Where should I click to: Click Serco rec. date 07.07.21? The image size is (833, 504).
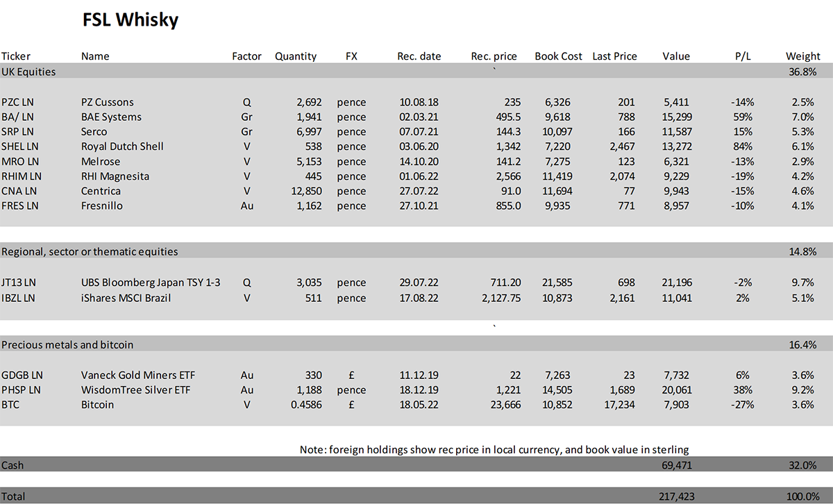[x=419, y=131]
